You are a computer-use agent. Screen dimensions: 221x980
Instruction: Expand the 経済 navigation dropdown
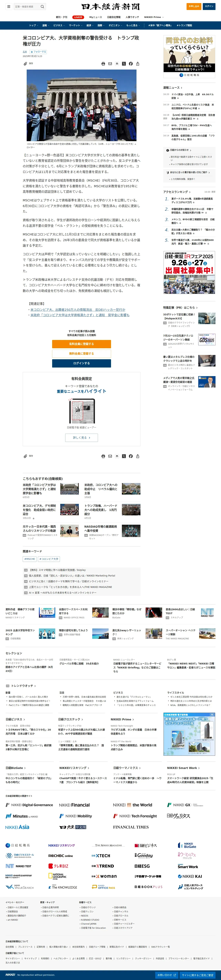[90, 25]
